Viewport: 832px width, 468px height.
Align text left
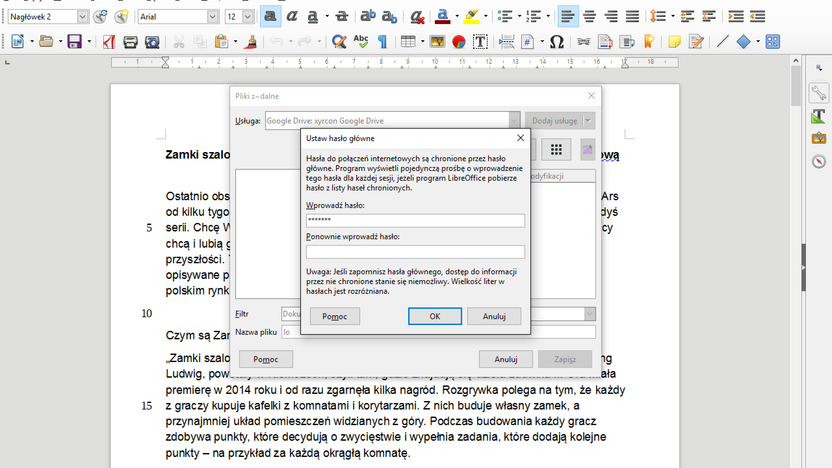(x=568, y=17)
